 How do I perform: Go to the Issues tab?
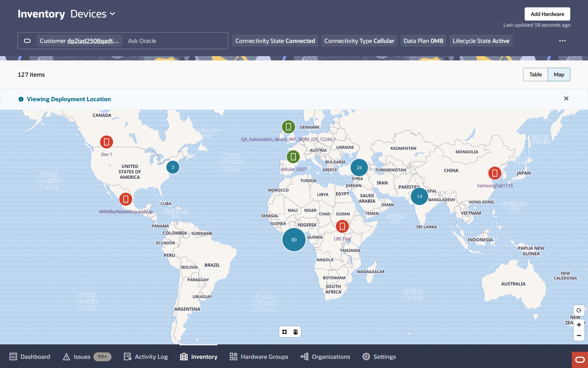[x=87, y=357]
